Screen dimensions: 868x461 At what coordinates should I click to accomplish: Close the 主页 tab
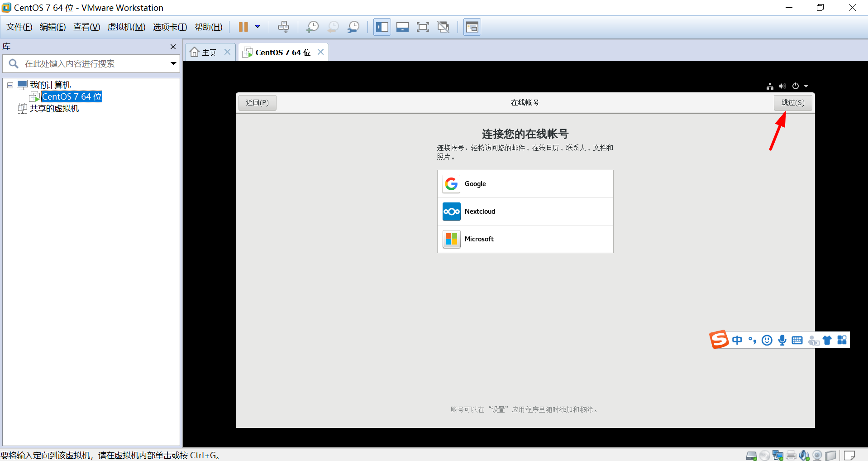[228, 52]
